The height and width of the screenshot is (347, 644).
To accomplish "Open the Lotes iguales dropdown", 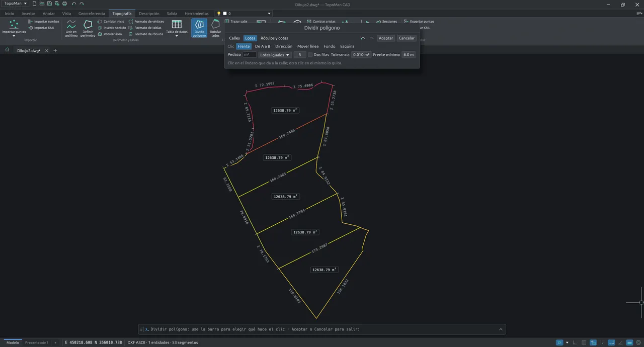I will click(x=275, y=55).
